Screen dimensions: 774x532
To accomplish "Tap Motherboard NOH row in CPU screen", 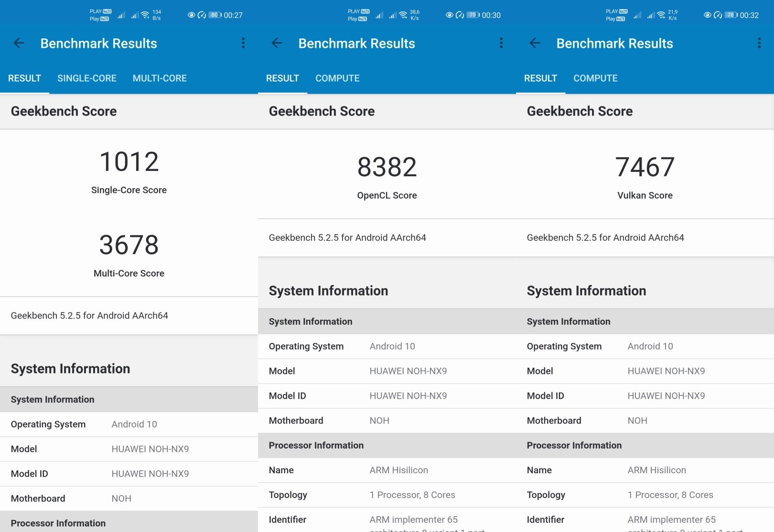I will point(129,499).
